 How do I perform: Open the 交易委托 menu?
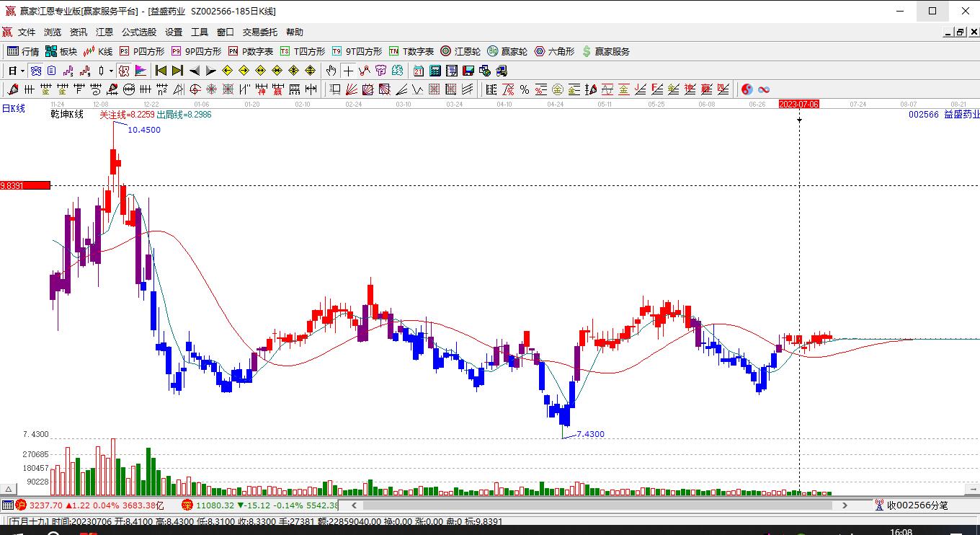259,32
